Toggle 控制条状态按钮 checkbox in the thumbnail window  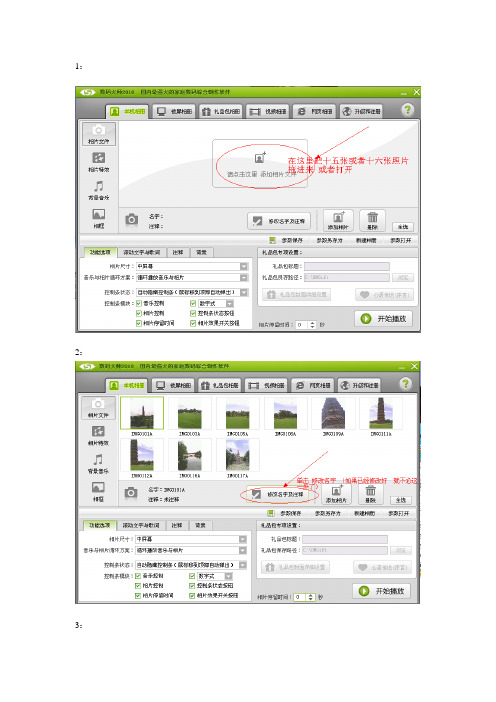tap(192, 586)
